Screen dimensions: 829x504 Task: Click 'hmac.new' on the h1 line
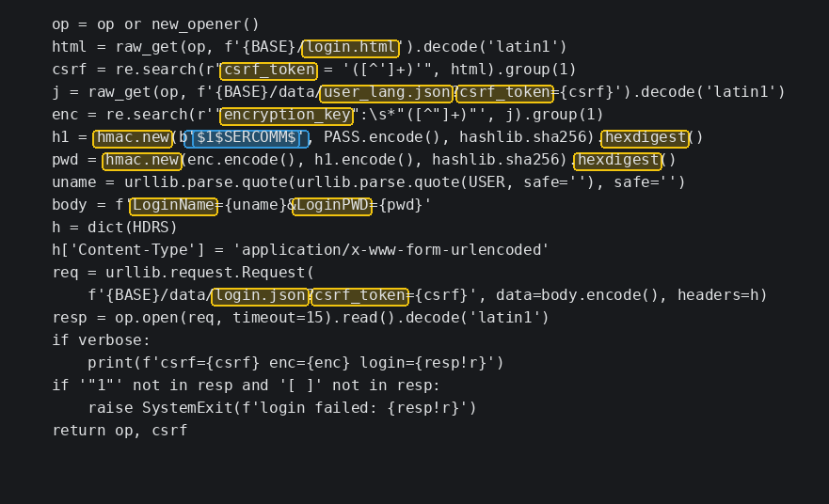(x=133, y=138)
